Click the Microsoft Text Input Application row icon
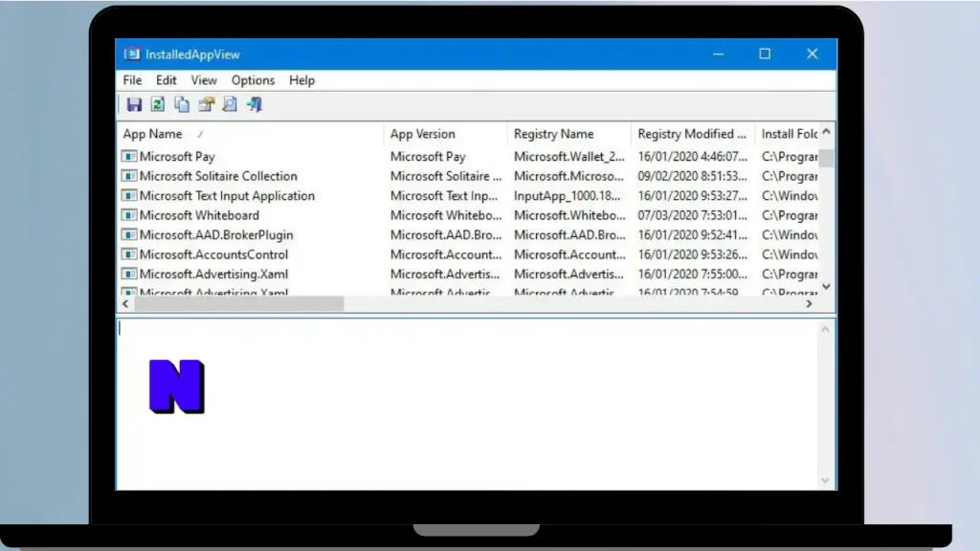 [129, 195]
